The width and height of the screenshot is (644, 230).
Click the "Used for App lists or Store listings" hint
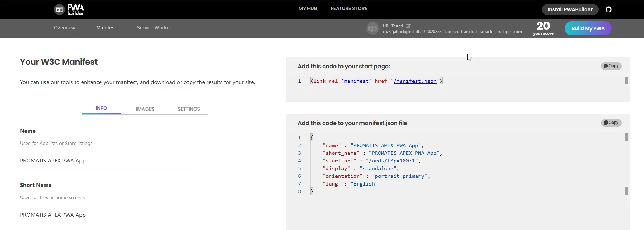(x=56, y=143)
